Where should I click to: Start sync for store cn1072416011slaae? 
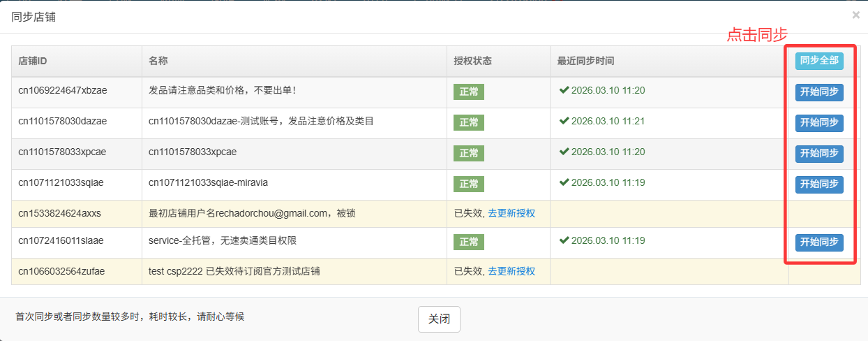819,242
